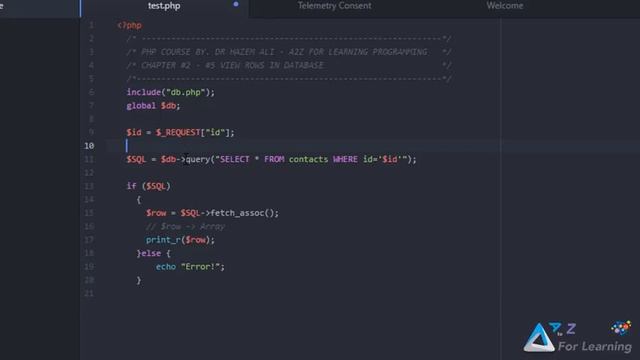The image size is (640, 360).
Task: Click the echo "Error!" statement
Action: pos(190,267)
